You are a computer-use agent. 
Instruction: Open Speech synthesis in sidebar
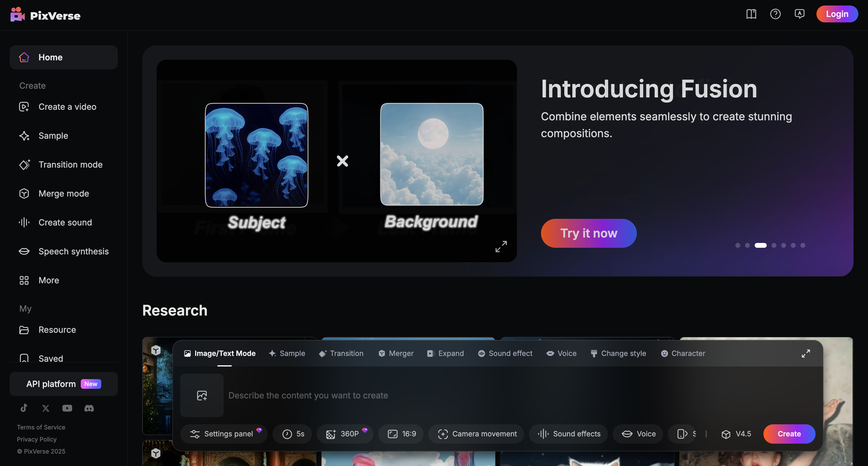[63, 252]
